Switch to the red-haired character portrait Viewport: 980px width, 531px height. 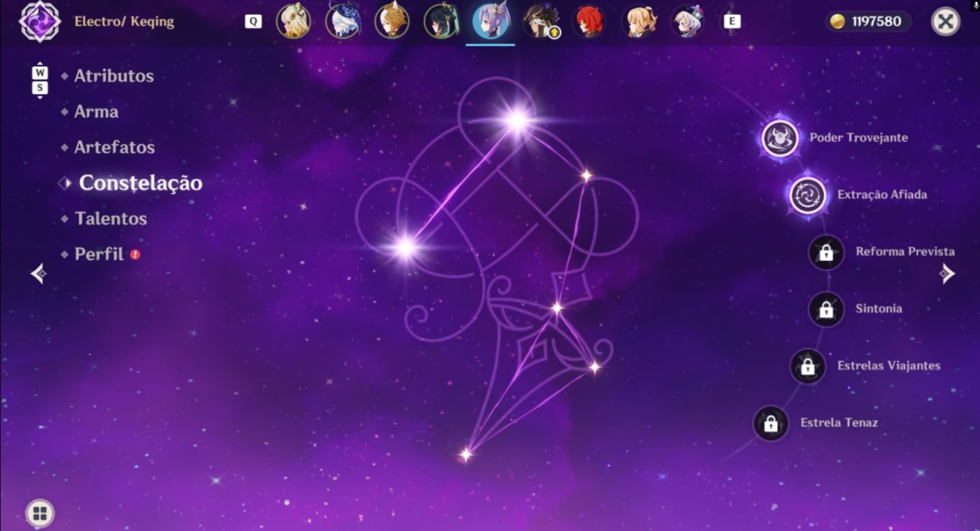coord(588,21)
